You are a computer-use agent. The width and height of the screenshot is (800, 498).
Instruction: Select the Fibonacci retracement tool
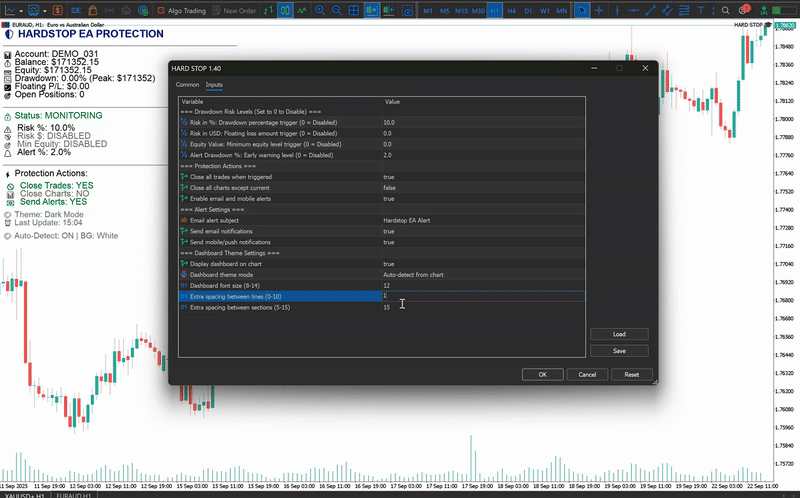coord(684,10)
